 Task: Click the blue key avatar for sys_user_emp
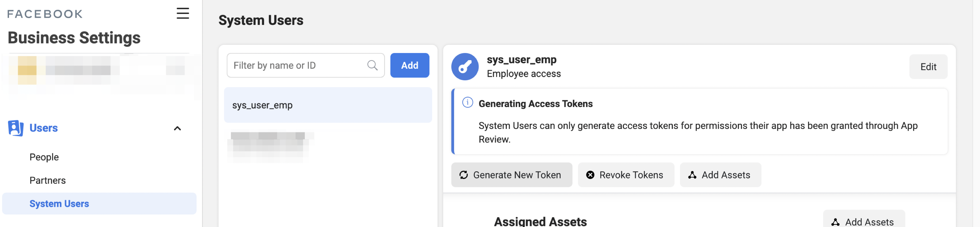tap(465, 67)
